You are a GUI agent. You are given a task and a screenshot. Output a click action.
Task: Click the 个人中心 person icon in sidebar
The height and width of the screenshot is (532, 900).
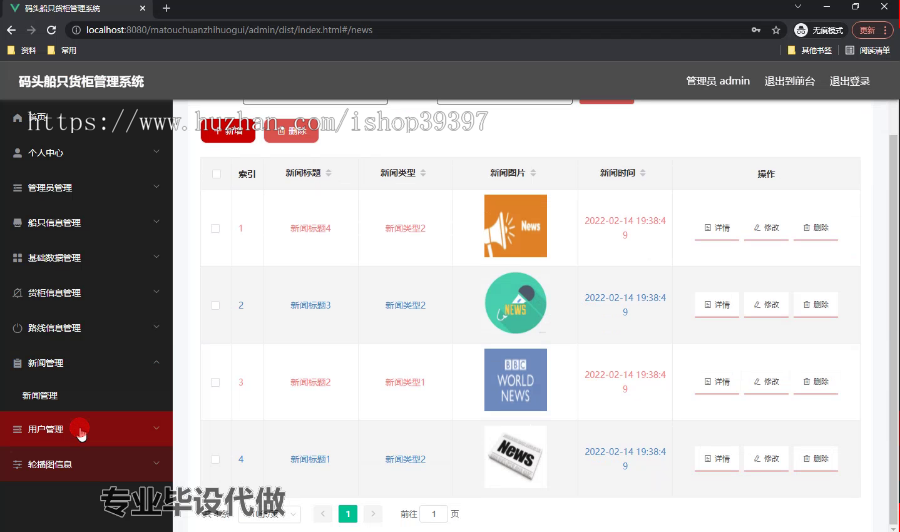pos(17,153)
